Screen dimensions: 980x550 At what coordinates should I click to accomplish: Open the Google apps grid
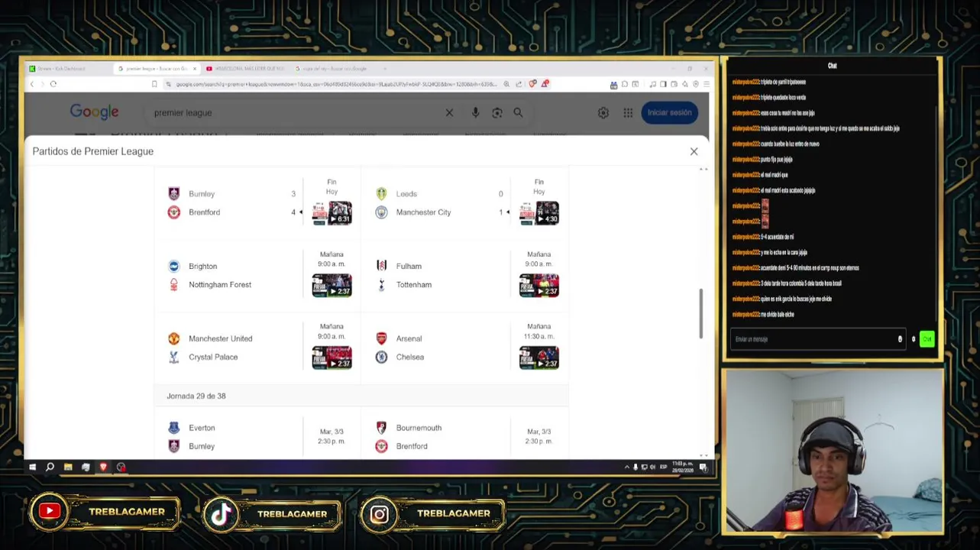pos(628,112)
